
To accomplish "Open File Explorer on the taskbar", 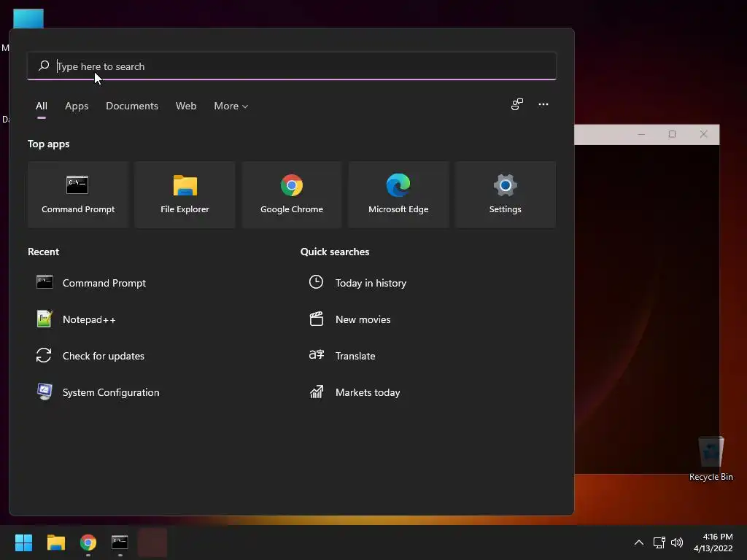I will (55, 542).
